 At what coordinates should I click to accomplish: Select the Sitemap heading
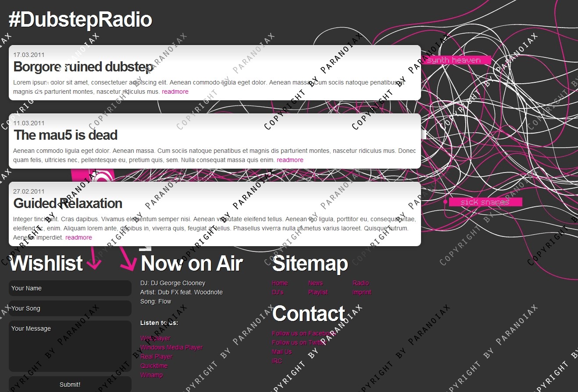310,264
